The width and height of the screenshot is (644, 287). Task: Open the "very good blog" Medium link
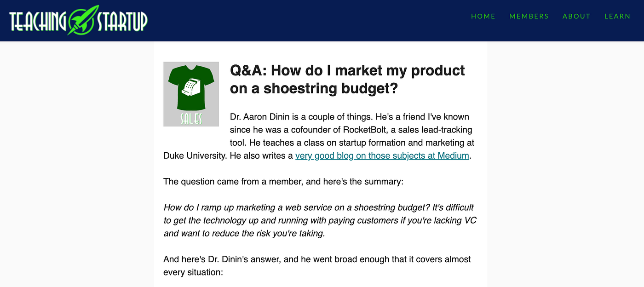click(x=382, y=155)
